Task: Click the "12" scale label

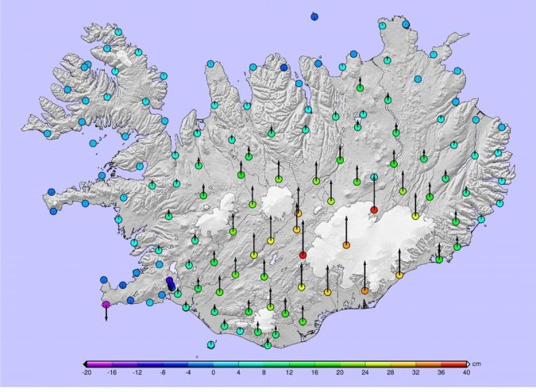Action: [289, 372]
